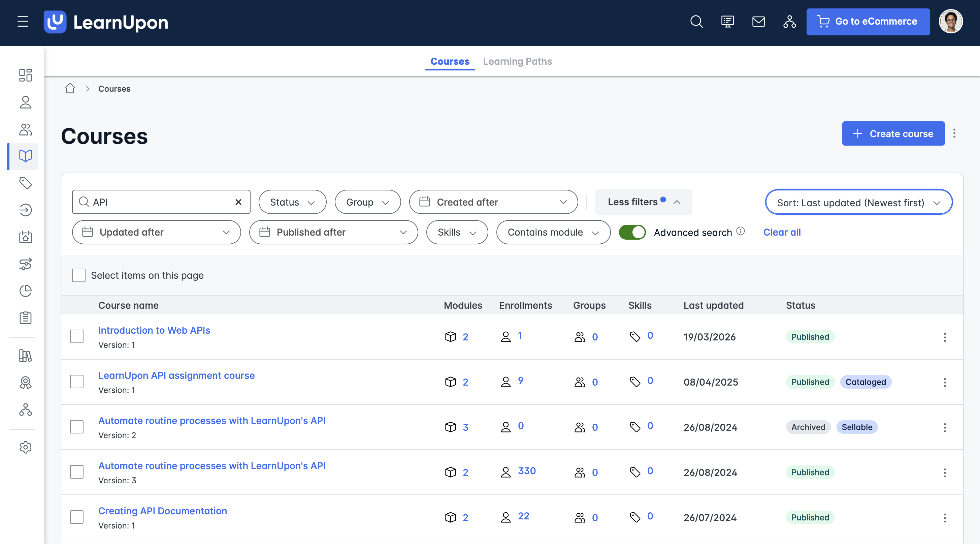This screenshot has width=980, height=544.
Task: Open the settings gear sidebar icon
Action: pyautogui.click(x=26, y=447)
